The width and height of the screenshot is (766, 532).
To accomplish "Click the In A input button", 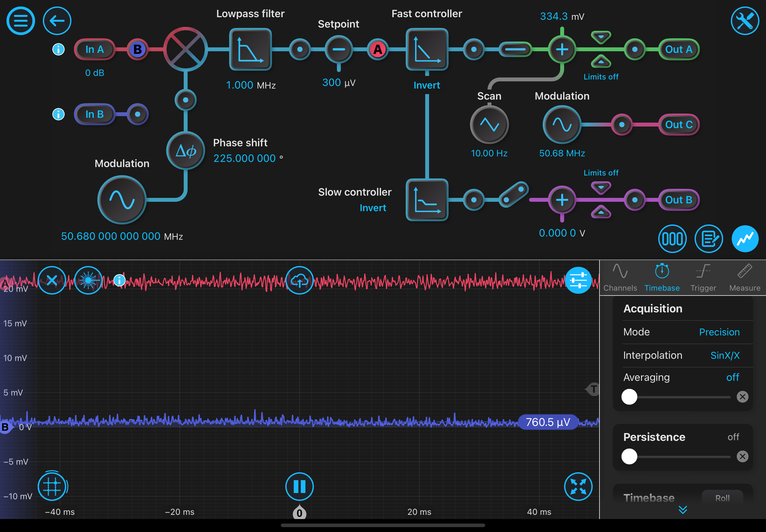I will 95,49.
